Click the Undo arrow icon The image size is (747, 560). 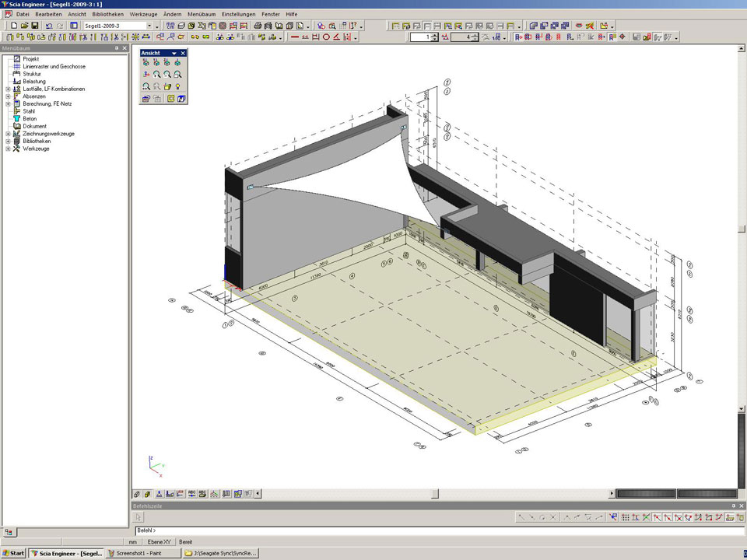pos(49,26)
